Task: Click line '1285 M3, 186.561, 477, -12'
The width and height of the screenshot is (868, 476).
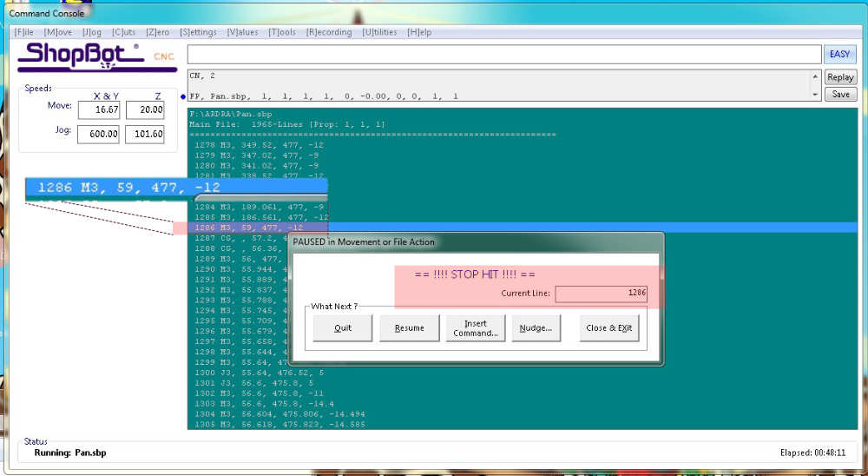Action: [261, 217]
